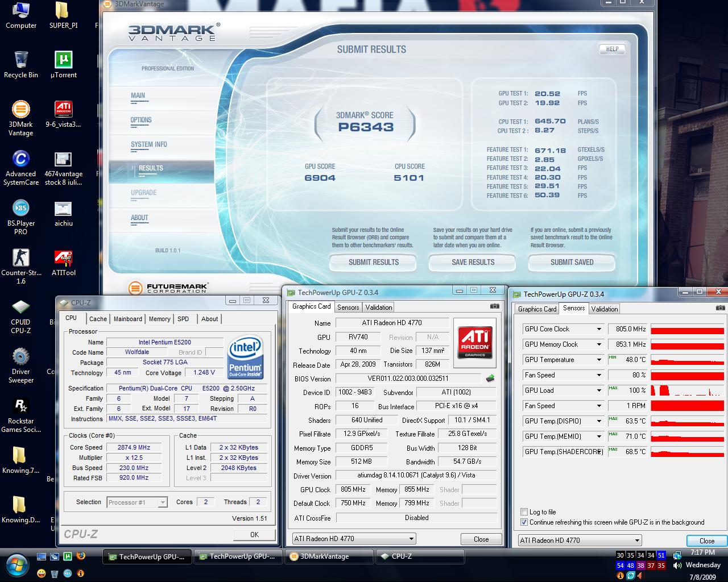Open the 3DMark SYSTEM INFO section
The width and height of the screenshot is (728, 582).
(149, 145)
